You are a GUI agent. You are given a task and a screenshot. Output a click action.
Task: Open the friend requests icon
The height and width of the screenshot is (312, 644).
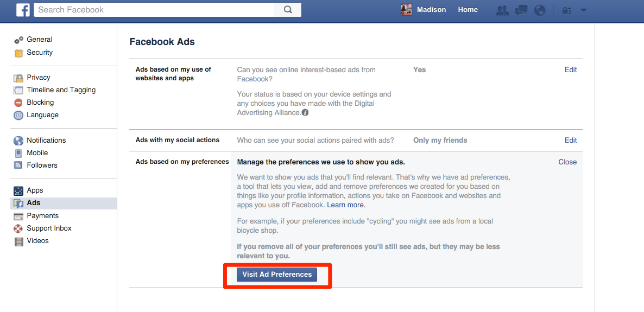(502, 10)
